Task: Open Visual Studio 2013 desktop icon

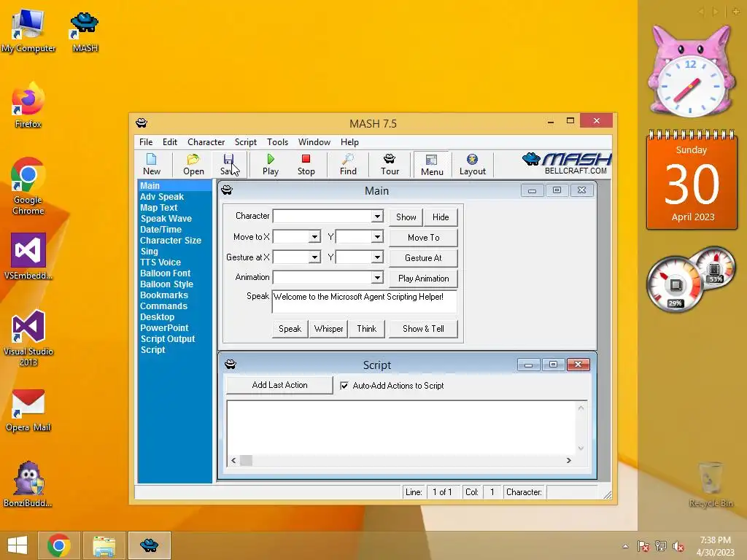Action: click(x=28, y=338)
